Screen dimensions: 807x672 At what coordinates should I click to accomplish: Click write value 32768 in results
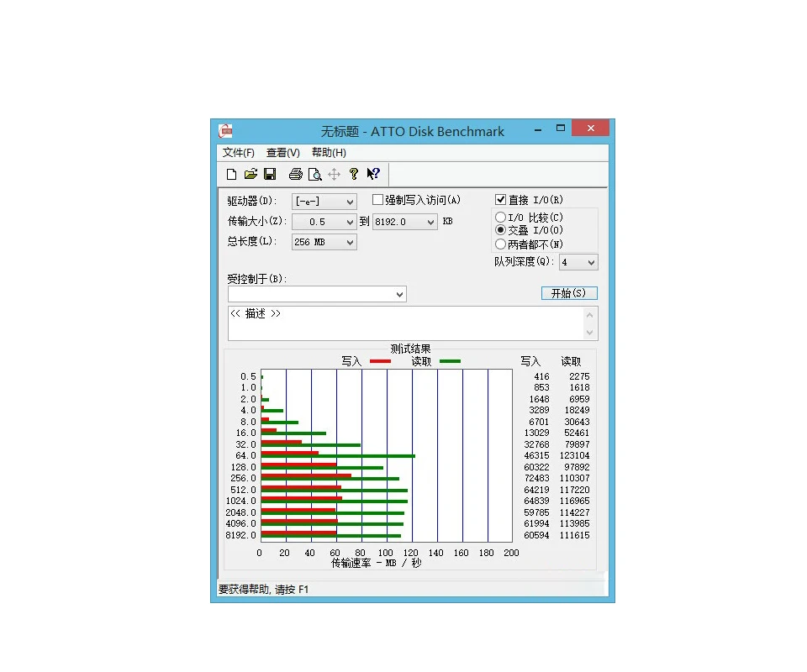537,444
